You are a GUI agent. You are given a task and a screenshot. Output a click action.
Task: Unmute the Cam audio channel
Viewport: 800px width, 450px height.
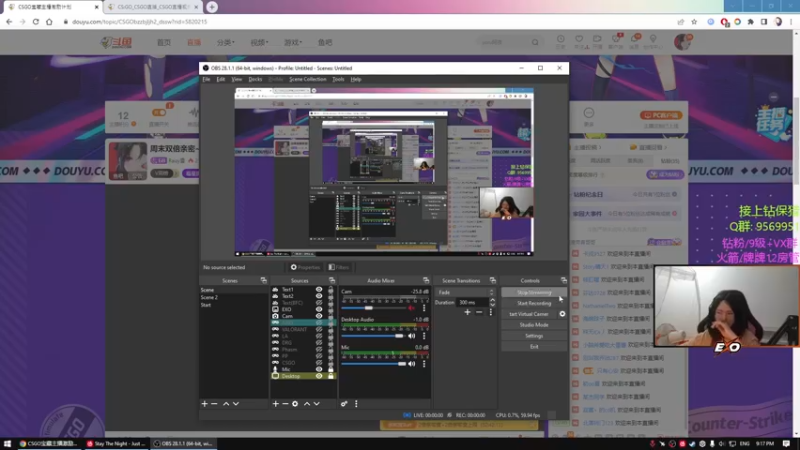click(x=411, y=308)
